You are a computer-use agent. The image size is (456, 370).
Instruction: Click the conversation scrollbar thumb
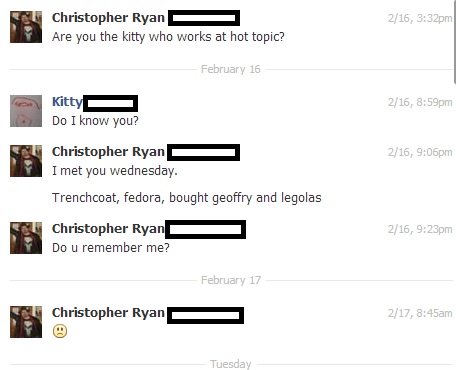[455, 42]
